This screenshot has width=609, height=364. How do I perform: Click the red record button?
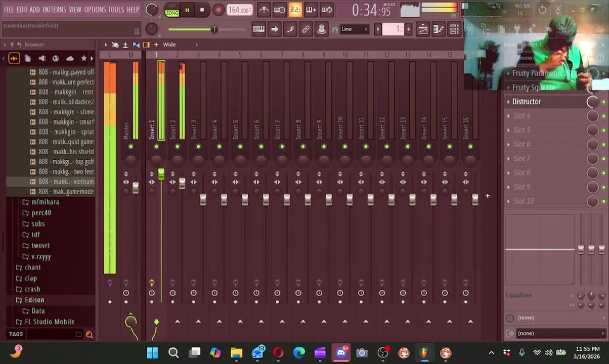[219, 10]
